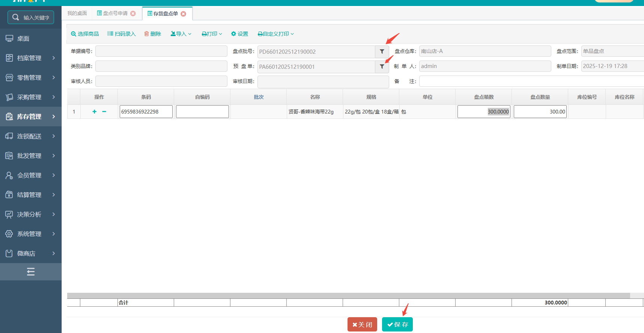Open the 会员管理 sidebar icon
The width and height of the screenshot is (644, 333).
pos(9,175)
